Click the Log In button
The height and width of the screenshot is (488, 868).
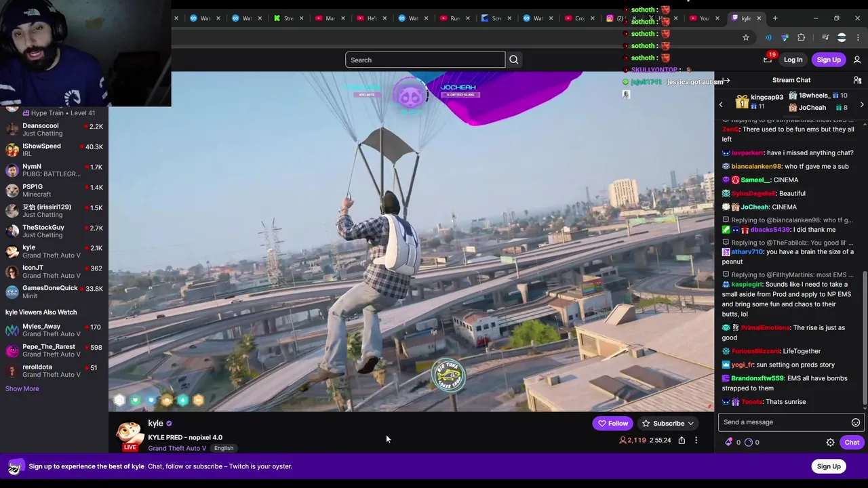(x=793, y=60)
